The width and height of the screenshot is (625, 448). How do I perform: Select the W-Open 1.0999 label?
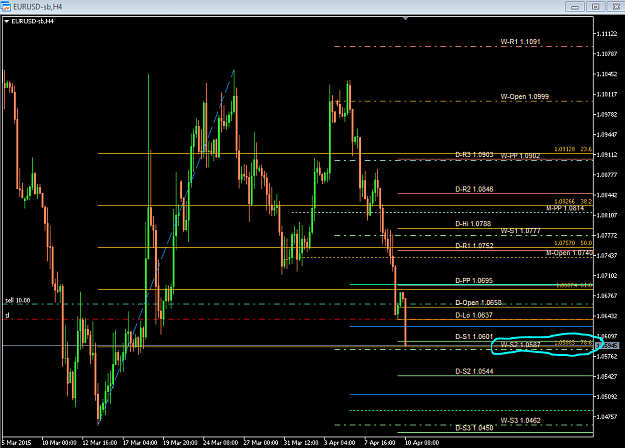click(525, 96)
